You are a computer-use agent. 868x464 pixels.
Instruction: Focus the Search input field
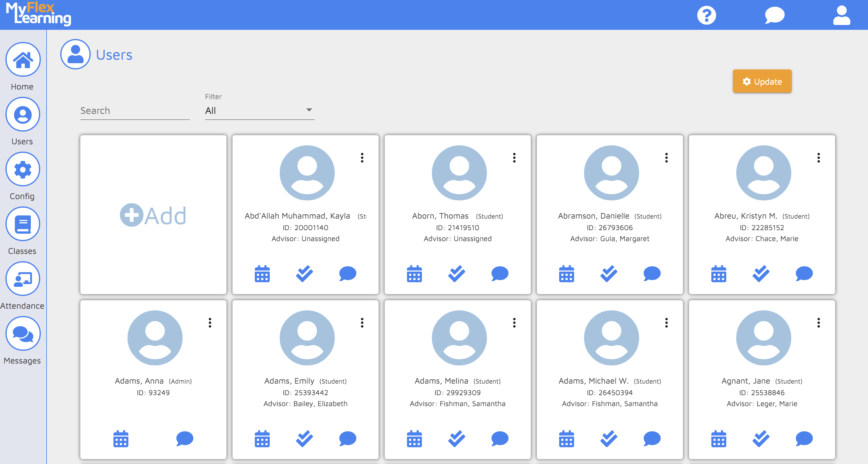coord(135,111)
